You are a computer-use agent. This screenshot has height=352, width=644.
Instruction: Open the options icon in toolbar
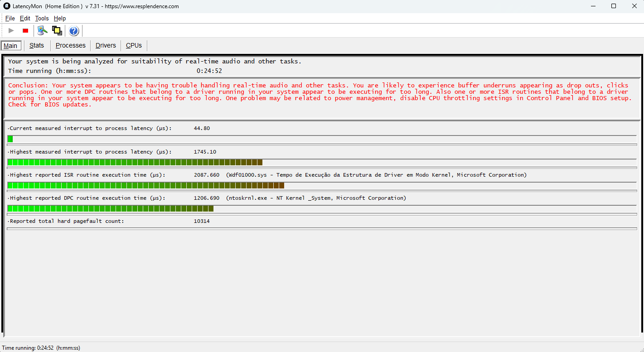[x=42, y=31]
